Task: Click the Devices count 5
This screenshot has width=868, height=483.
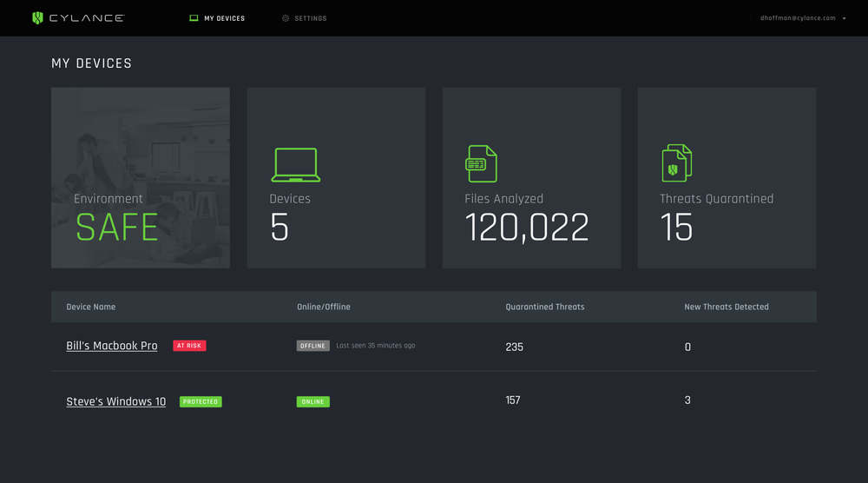Action: click(x=279, y=227)
